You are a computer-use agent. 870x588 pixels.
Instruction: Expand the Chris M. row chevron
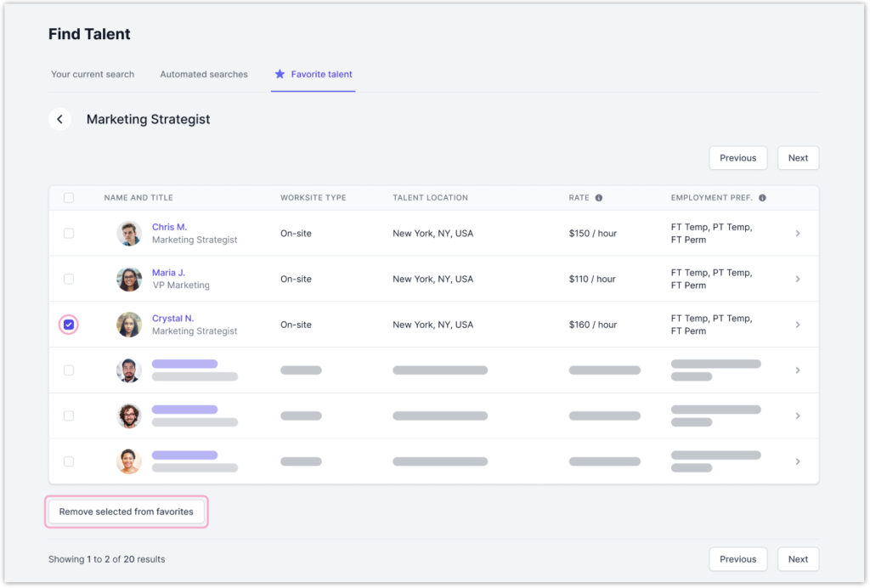pyautogui.click(x=797, y=234)
